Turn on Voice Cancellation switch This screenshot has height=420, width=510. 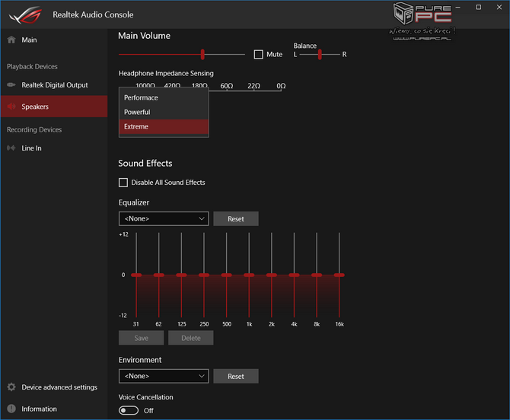click(x=129, y=410)
